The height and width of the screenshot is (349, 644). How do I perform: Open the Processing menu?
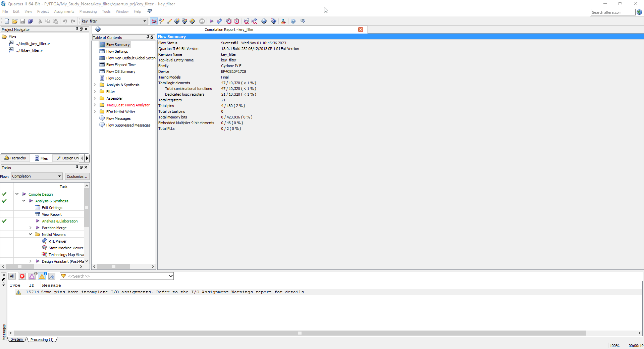click(88, 11)
